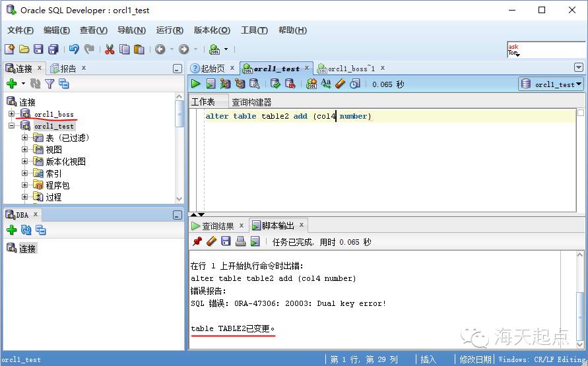This screenshot has height=366, width=588.
Task: Save the script output with floppy icon
Action: pos(226,241)
